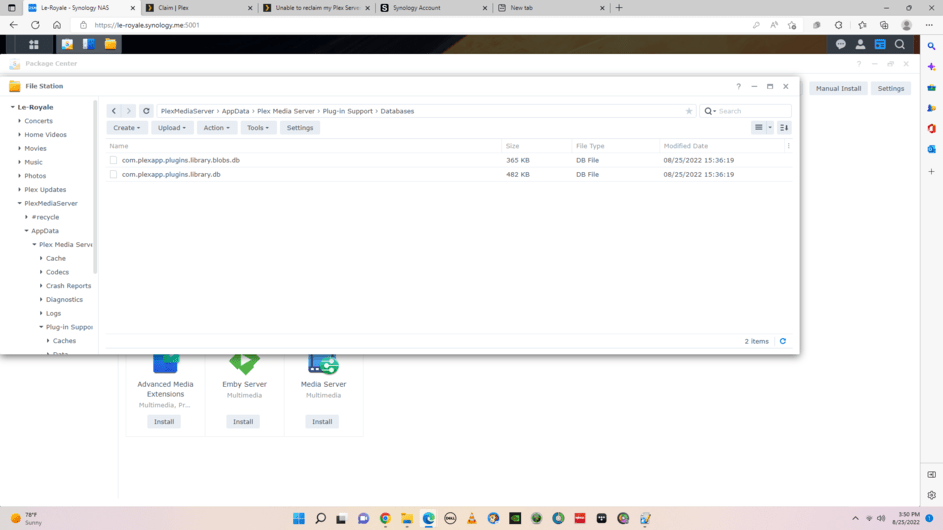Open Package Center icon in DSM taskbar
Viewport: 943px width, 530px height.
click(x=67, y=45)
